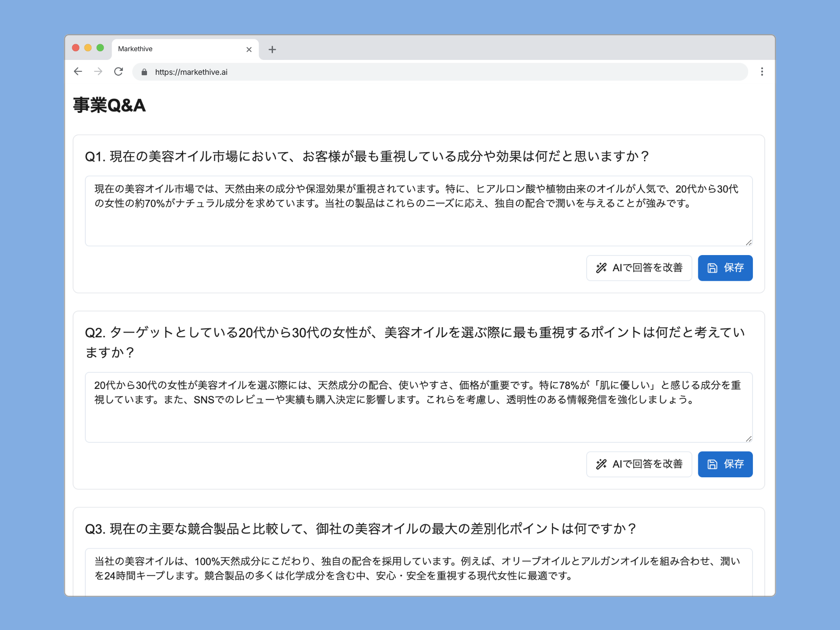Click the 保存 button under Q1

click(725, 268)
